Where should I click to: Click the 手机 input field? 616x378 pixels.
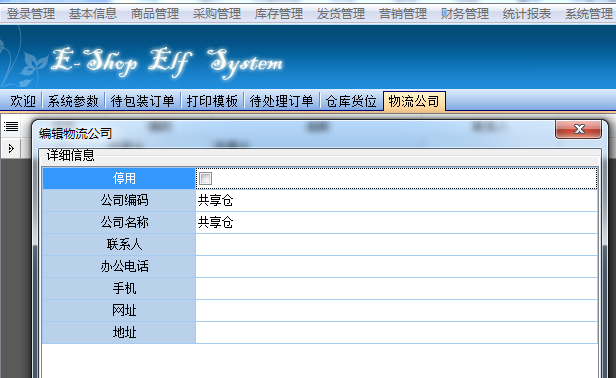click(396, 288)
